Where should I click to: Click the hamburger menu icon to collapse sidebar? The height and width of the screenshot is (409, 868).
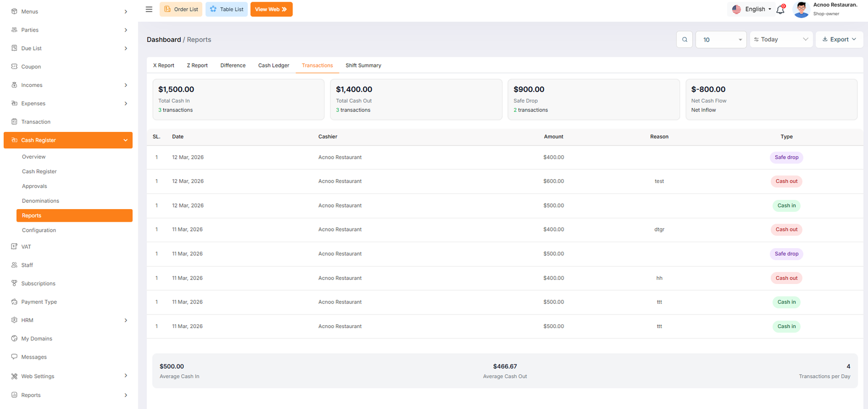pyautogui.click(x=149, y=9)
